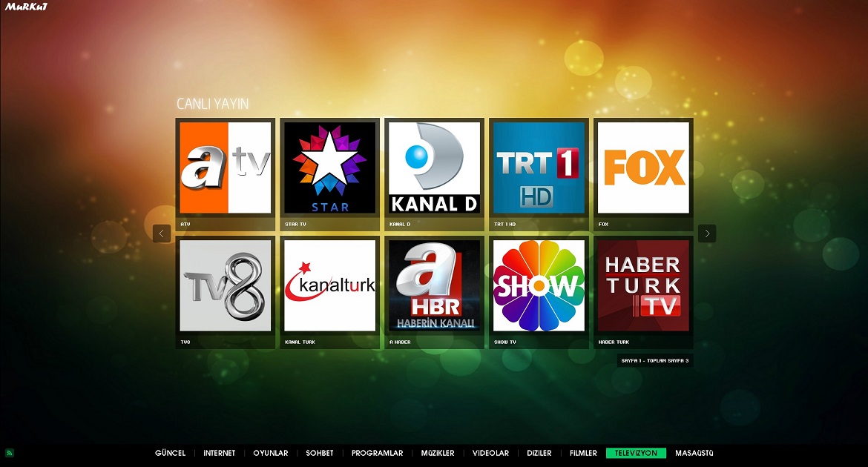This screenshot has width=868, height=467.
Task: Open the FOX channel logo
Action: point(644,168)
